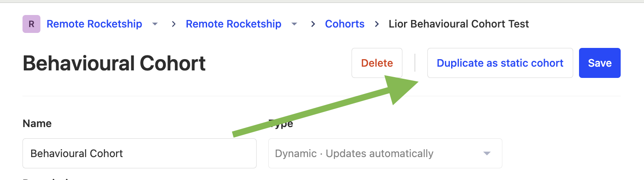This screenshot has height=180, width=644.
Task: Click the chevron separator just after Cohorts
Action: [x=377, y=24]
